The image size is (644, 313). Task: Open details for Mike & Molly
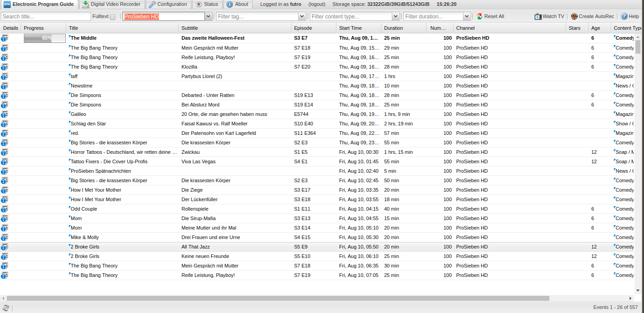pyautogui.click(x=5, y=237)
